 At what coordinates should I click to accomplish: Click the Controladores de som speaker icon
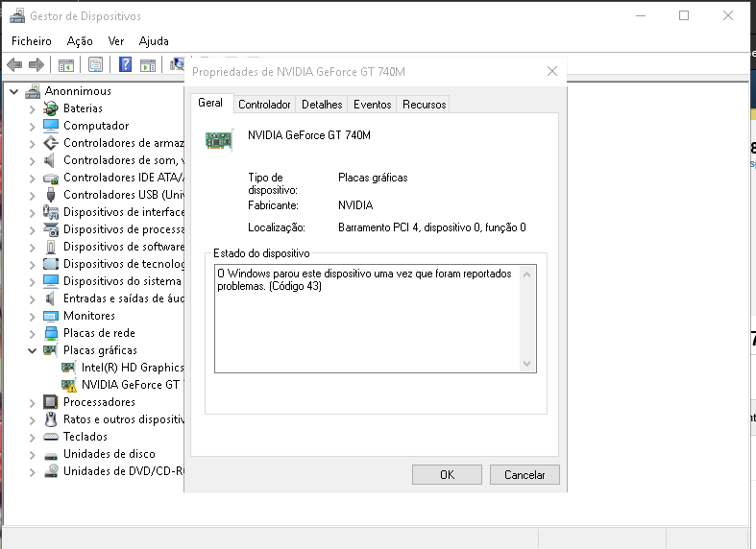pyautogui.click(x=50, y=160)
